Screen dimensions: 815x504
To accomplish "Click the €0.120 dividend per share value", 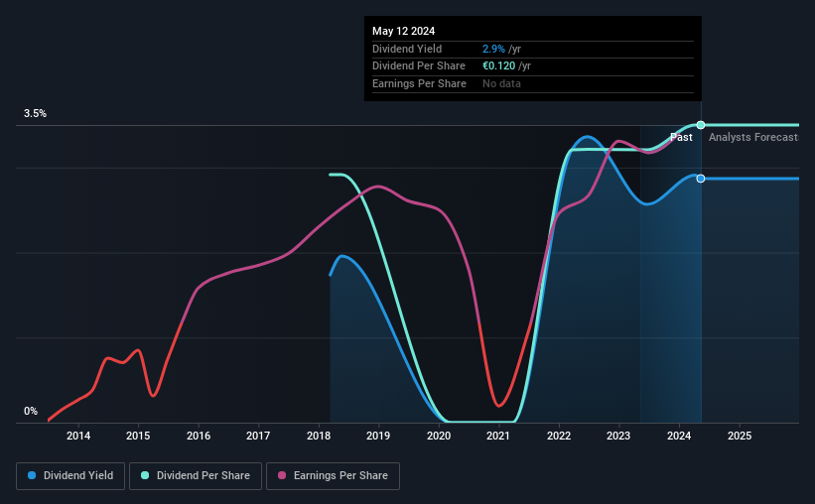I will click(498, 66).
